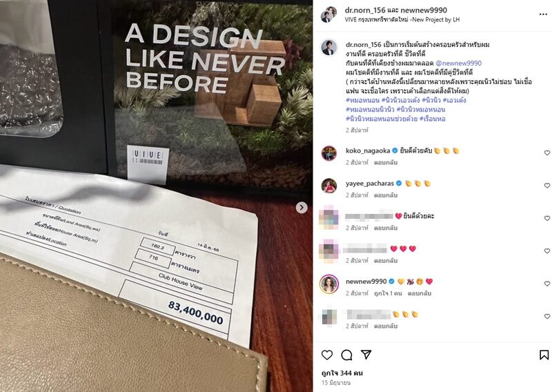Open VIVE location link in header
Screen dimensions: 552x392
point(402,20)
